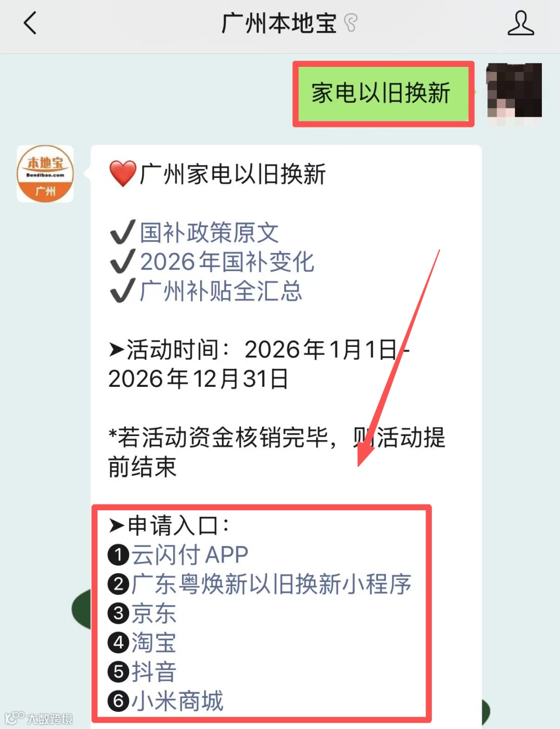The height and width of the screenshot is (729, 560).
Task: Open the 淘宝 link
Action: pyautogui.click(x=154, y=643)
